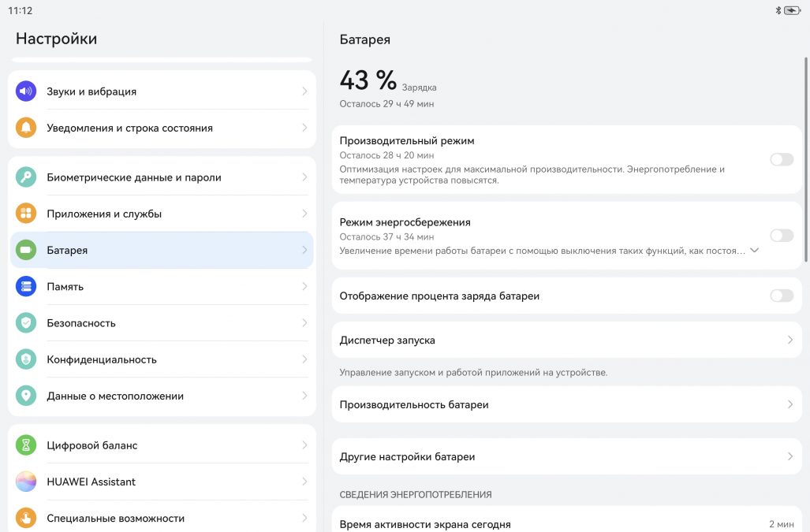810x532 pixels.
Task: Click the battery page vertical scrollbar
Action: [x=805, y=158]
